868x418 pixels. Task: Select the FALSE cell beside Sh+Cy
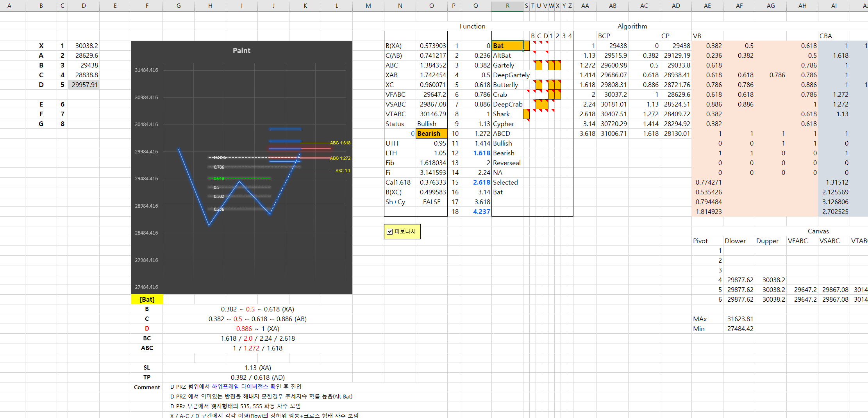click(431, 202)
